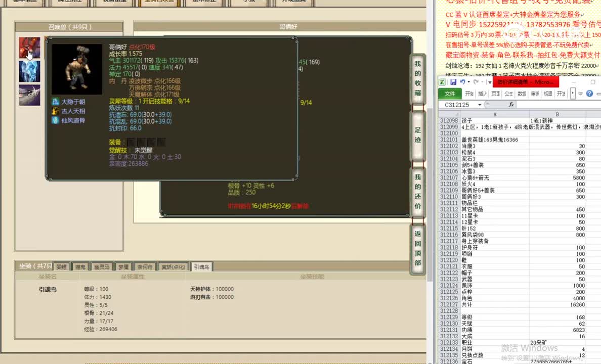Expand the Quick Access Toolbar customize dropdown
Viewport: 601px width, 364px height.
pos(489,82)
